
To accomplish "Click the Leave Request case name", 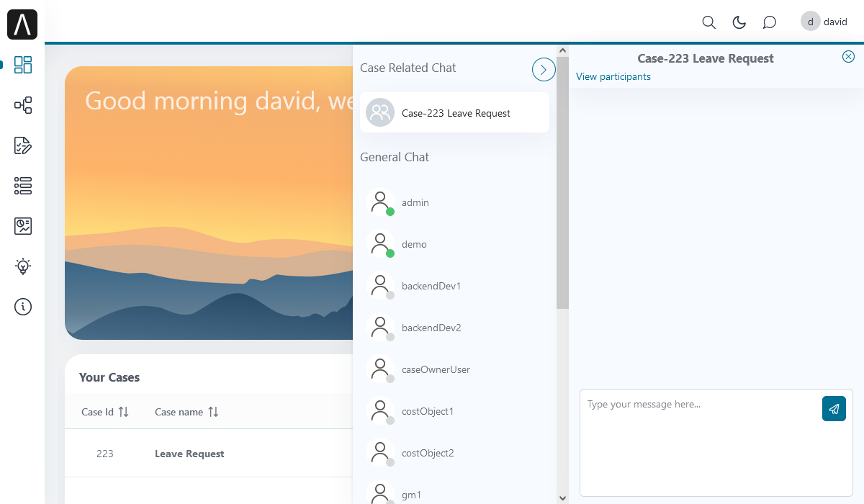I will tap(189, 454).
